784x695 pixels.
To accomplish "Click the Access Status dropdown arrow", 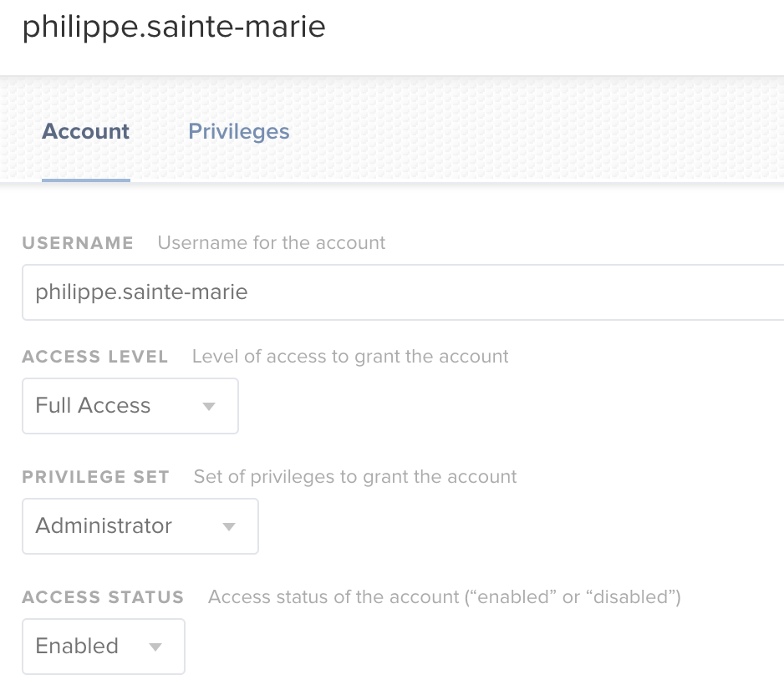I will click(155, 647).
